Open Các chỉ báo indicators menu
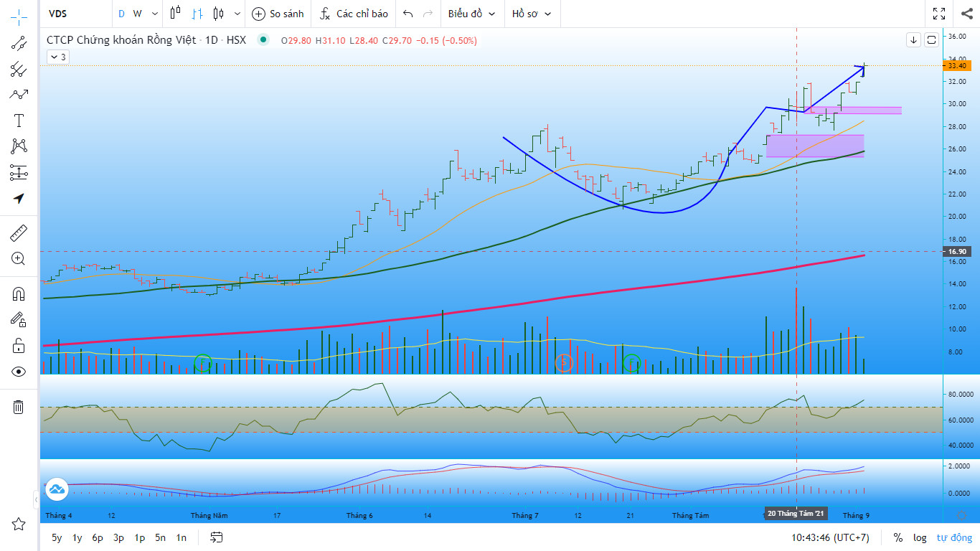The width and height of the screenshot is (980, 551). (x=354, y=14)
